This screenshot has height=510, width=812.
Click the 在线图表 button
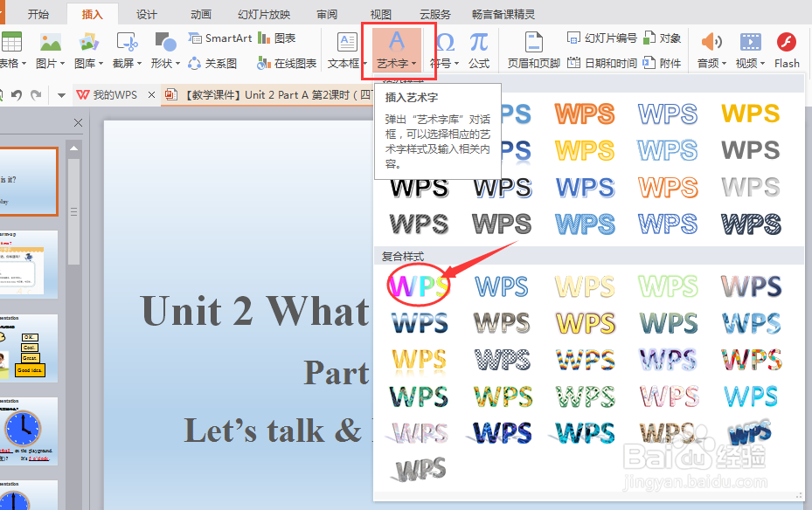(287, 63)
